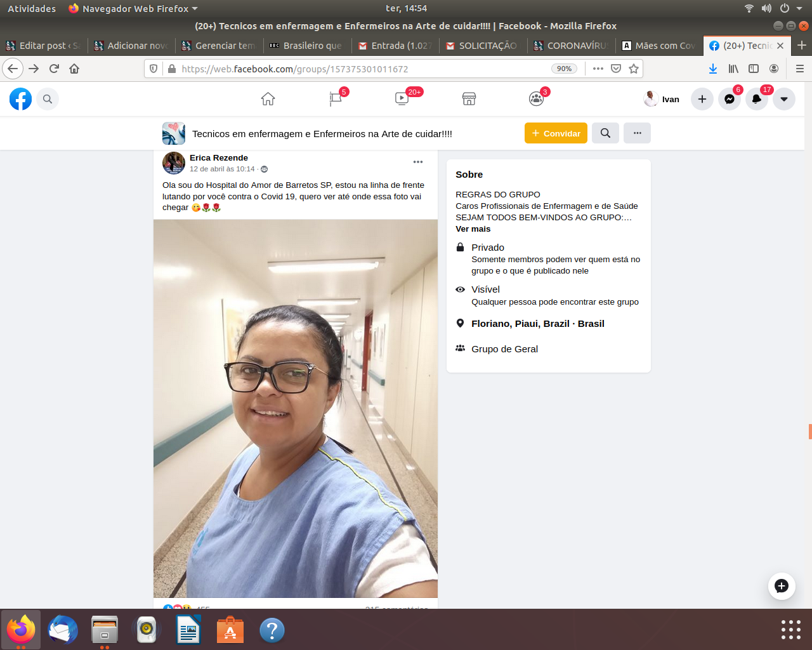
Task: Open the notifications bell
Action: click(x=757, y=99)
